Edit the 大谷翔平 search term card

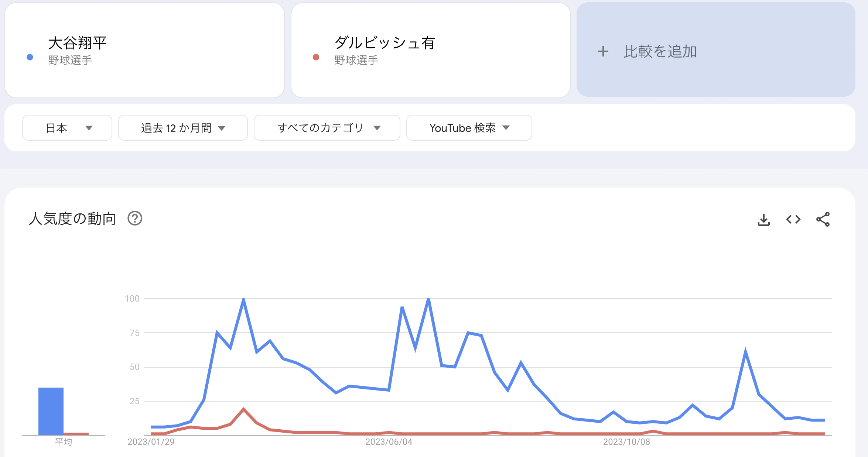pos(144,50)
